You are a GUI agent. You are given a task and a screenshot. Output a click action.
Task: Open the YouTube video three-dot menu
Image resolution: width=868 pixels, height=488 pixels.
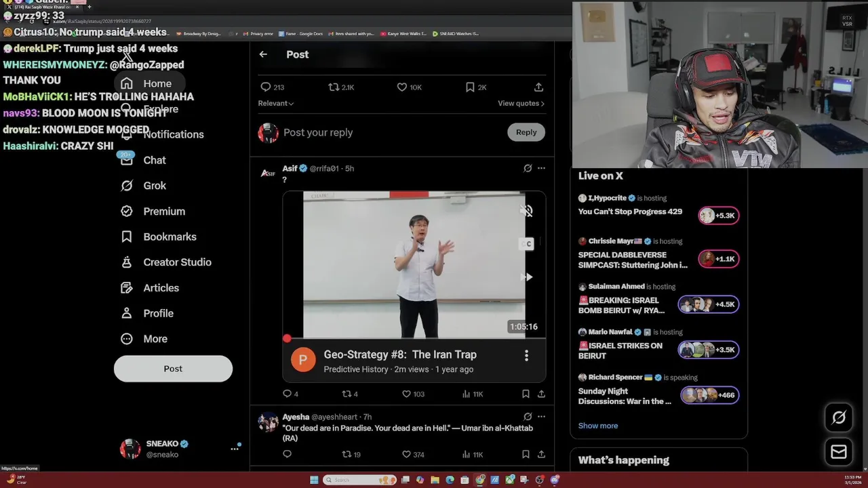tap(526, 356)
